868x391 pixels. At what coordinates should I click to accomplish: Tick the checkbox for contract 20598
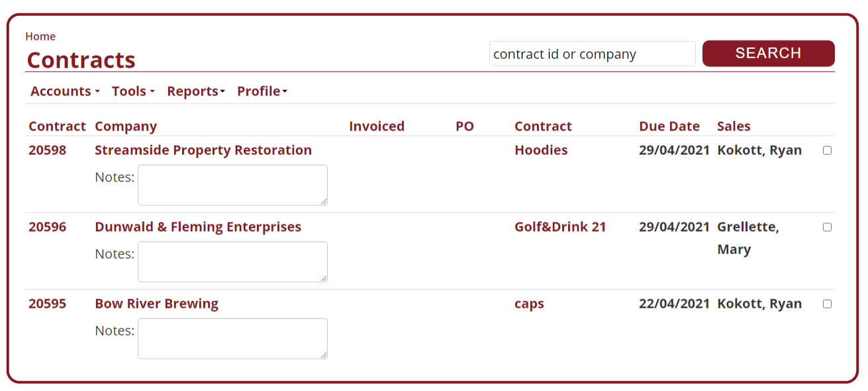pyautogui.click(x=827, y=150)
